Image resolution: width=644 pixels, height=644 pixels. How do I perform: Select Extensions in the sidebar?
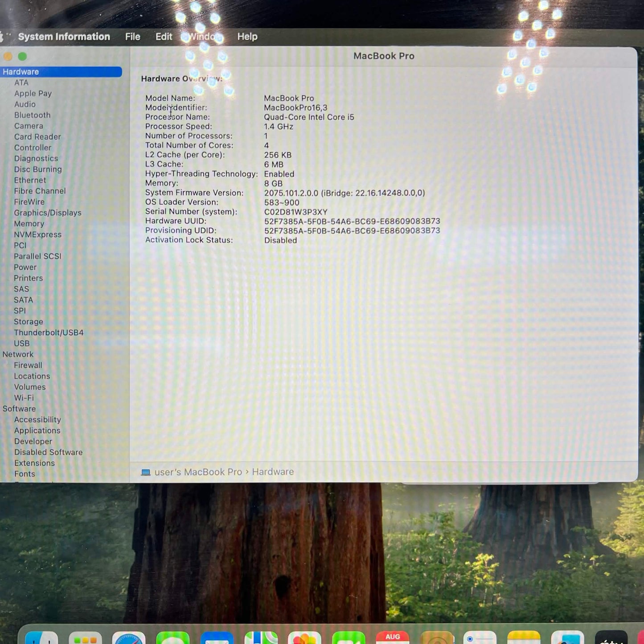pyautogui.click(x=34, y=463)
